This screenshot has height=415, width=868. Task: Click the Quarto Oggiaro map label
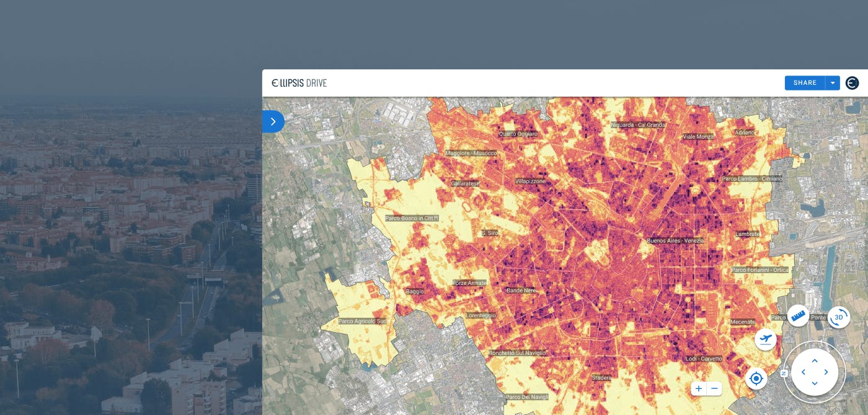[x=518, y=134]
